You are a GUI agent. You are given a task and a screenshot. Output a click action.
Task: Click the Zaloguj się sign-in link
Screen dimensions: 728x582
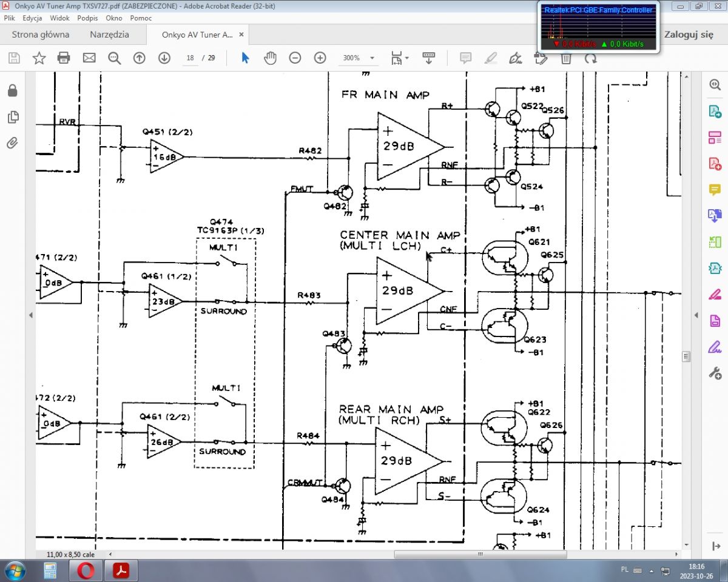pyautogui.click(x=689, y=35)
